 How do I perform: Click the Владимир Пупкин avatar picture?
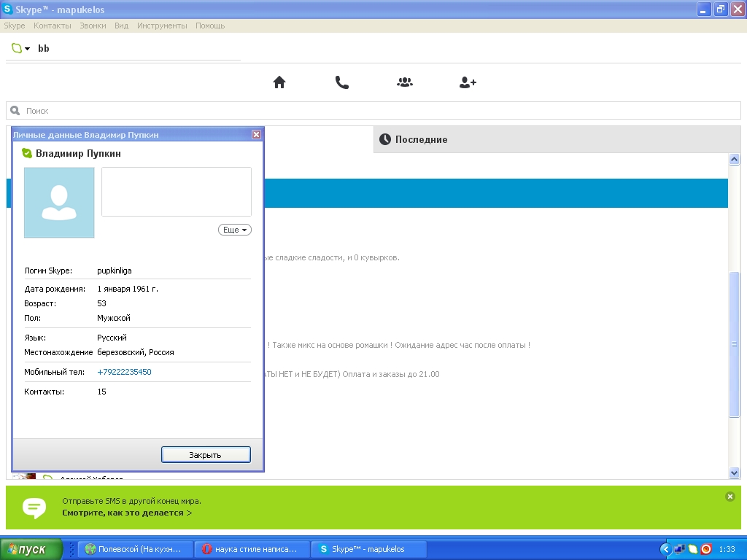click(x=59, y=203)
